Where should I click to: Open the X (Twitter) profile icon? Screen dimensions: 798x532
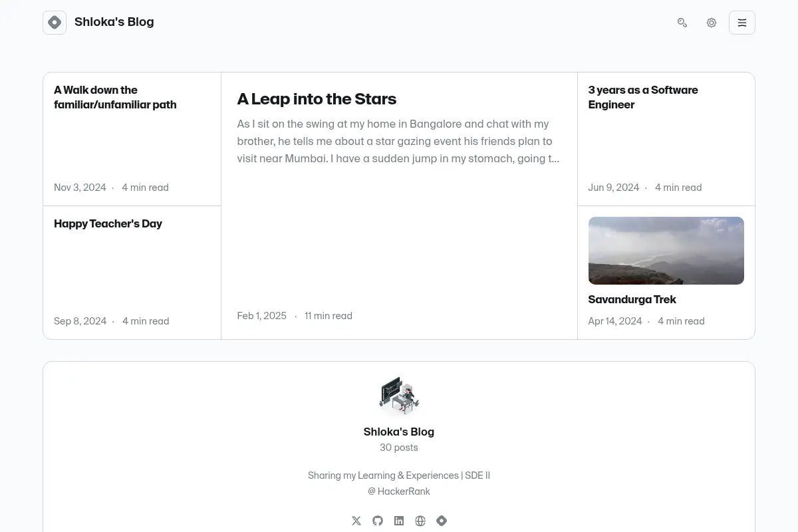click(x=356, y=521)
